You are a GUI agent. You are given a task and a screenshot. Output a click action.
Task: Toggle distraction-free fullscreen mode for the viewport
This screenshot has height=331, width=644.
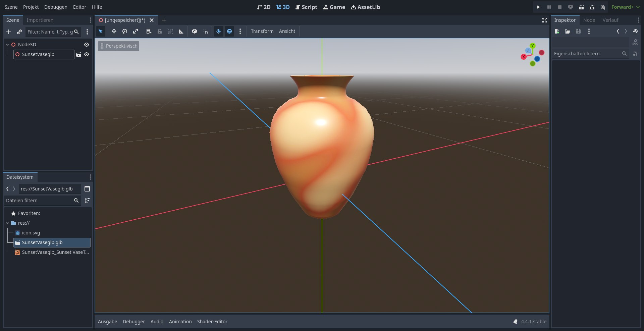point(545,20)
